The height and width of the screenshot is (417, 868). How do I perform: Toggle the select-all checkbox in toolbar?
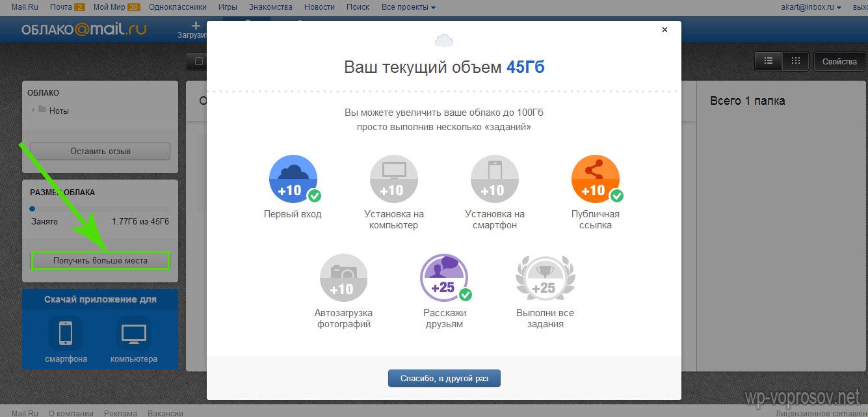(x=199, y=62)
